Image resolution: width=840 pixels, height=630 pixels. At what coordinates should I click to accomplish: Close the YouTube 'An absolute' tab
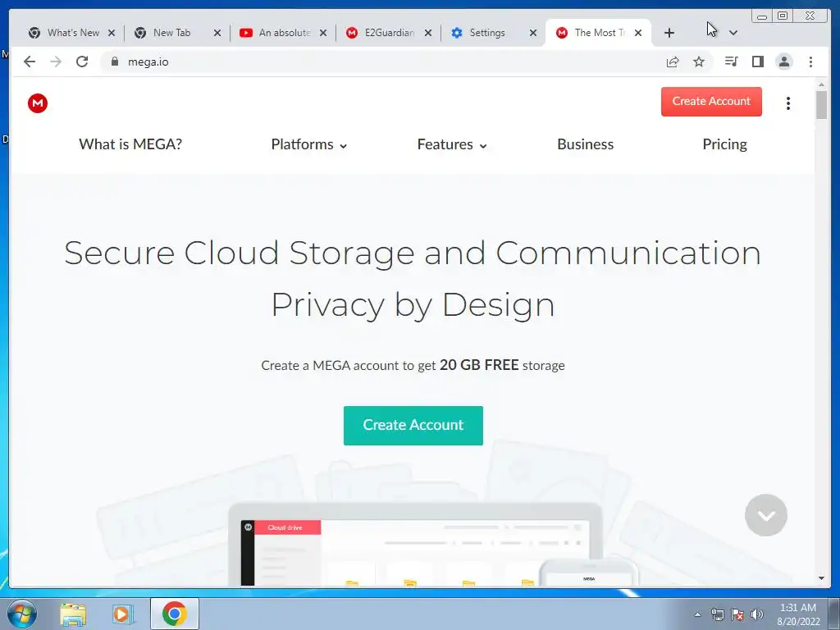coord(323,33)
